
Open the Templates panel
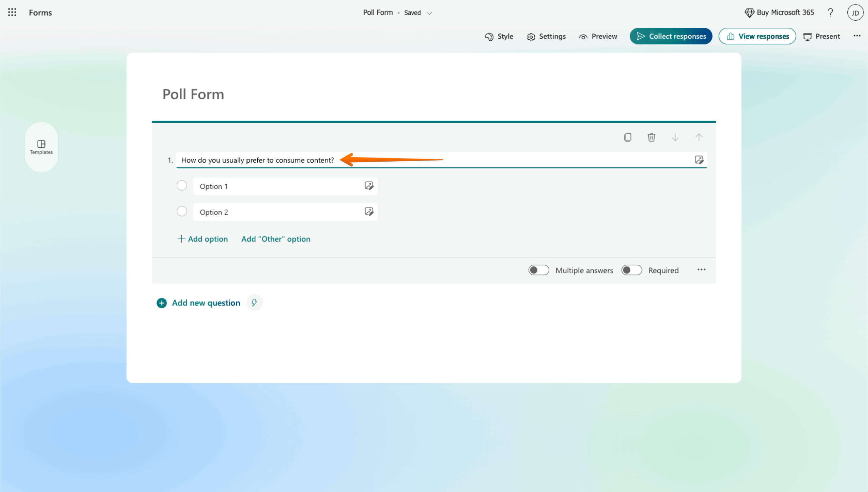(x=41, y=147)
